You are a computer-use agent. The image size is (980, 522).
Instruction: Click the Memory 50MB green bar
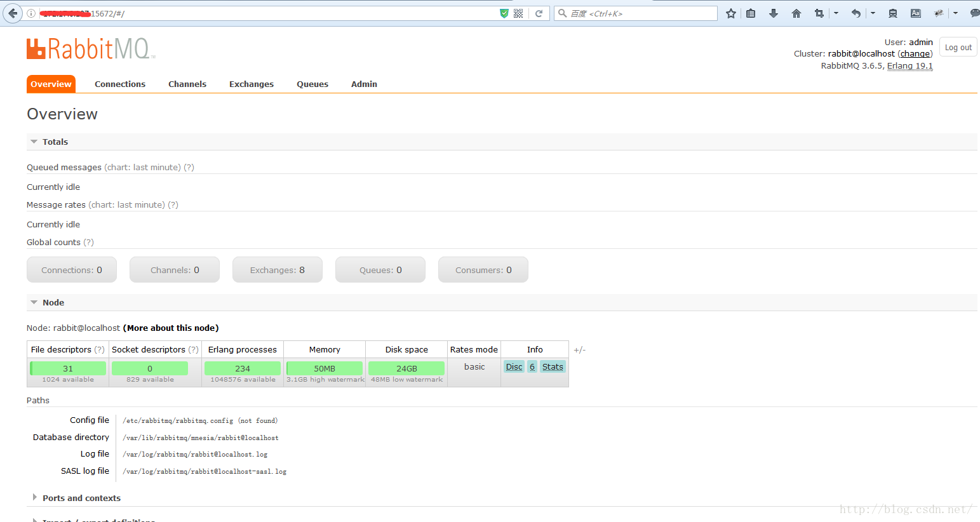click(x=325, y=368)
